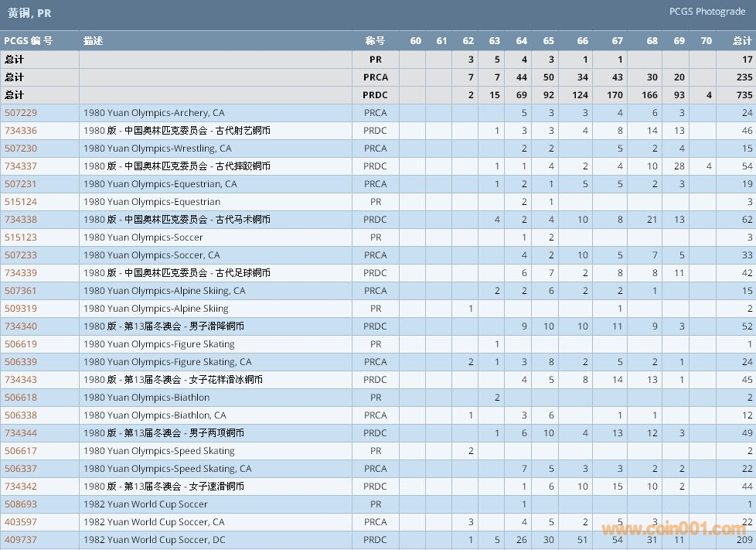
Task: Click the 称号 column header
Action: 375,41
